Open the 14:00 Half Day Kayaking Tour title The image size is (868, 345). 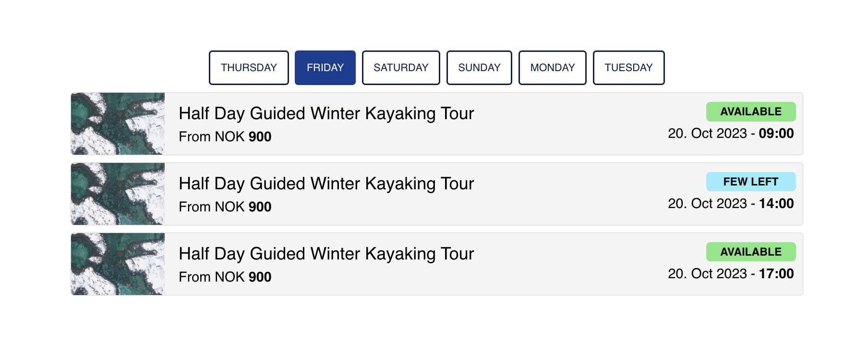[326, 184]
